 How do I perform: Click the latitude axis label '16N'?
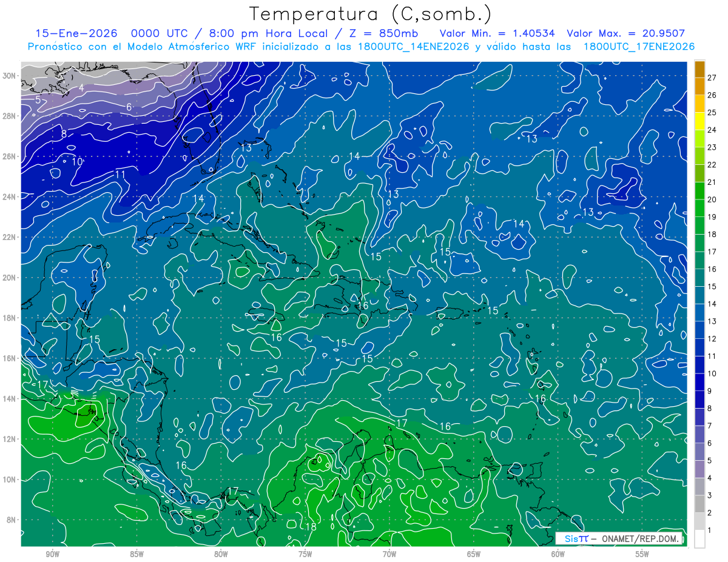pyautogui.click(x=10, y=358)
